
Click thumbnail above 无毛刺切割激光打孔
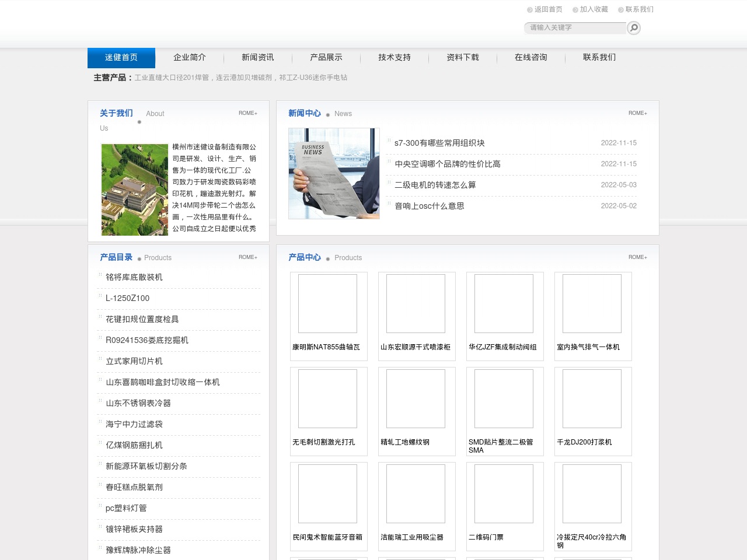(x=327, y=399)
